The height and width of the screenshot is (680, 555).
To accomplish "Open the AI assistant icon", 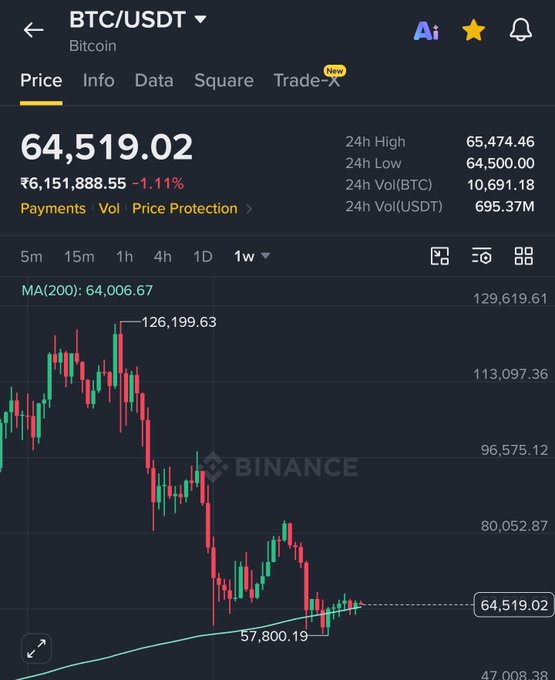I will [x=426, y=31].
